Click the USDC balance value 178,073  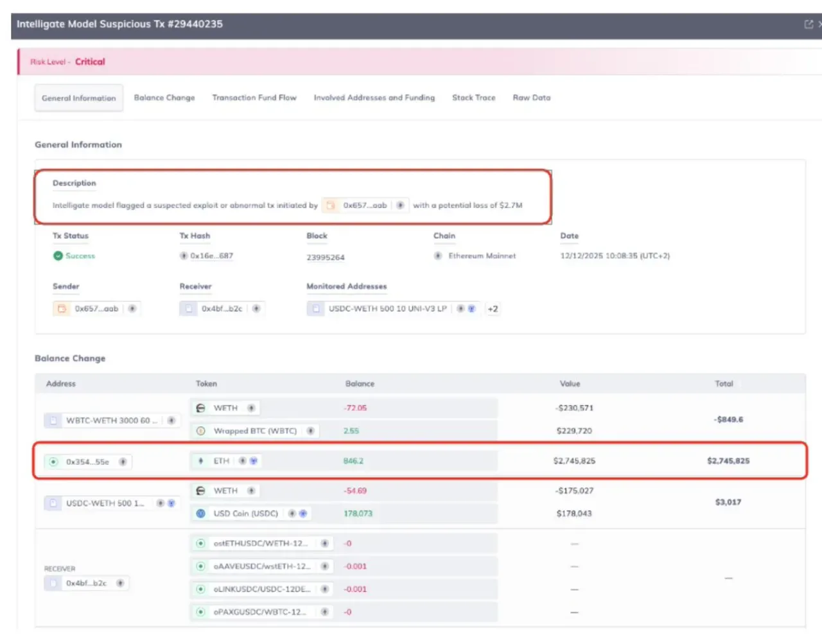point(358,514)
